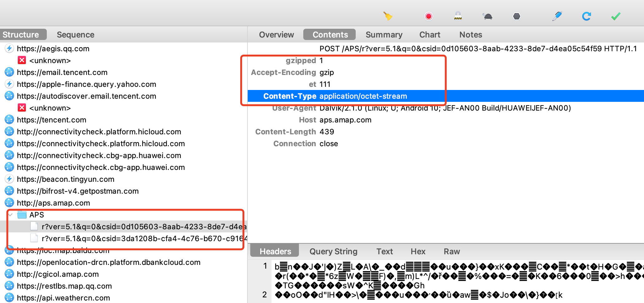Click lightning icon for apple-finance.query.yahoo.com

coord(9,84)
